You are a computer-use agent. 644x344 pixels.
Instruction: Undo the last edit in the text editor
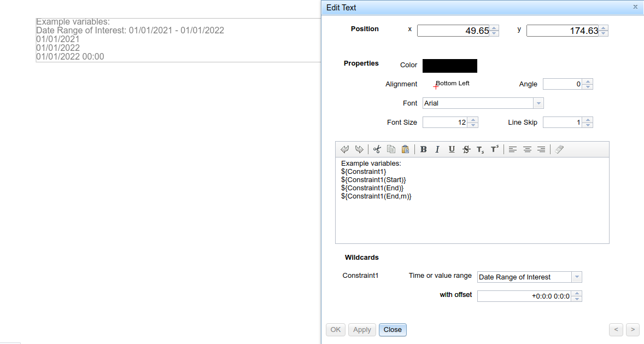[345, 149]
